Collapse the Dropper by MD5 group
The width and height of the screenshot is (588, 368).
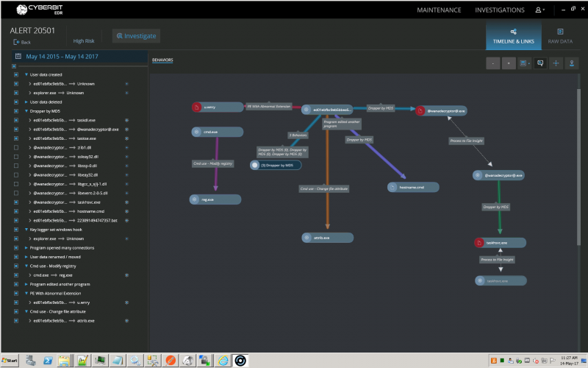point(26,110)
